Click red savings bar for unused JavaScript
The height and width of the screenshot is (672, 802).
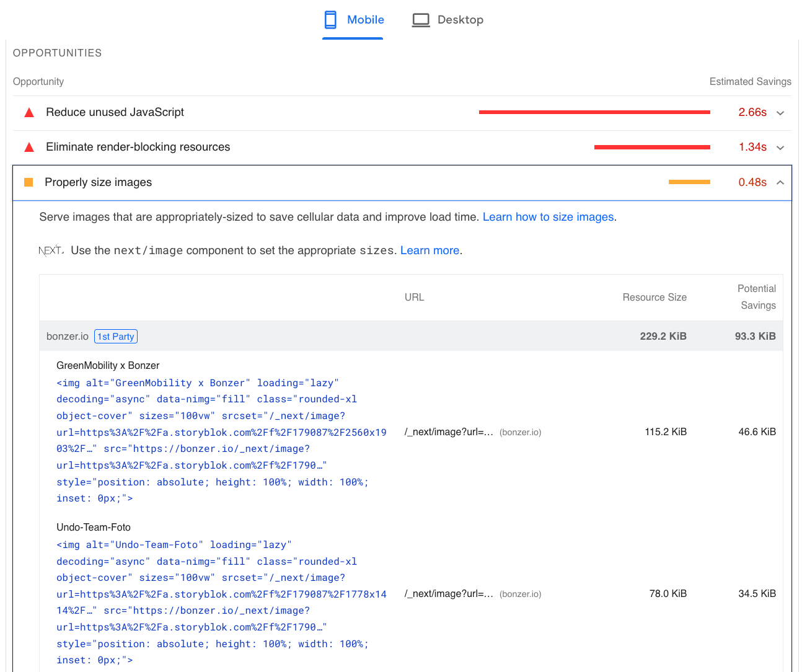click(594, 112)
